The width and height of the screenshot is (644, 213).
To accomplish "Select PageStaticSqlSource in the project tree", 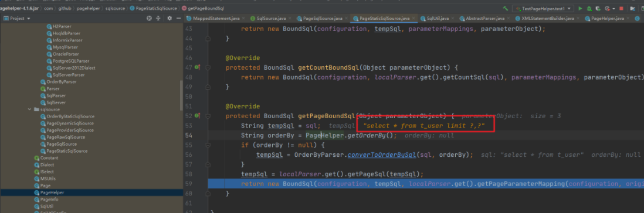I will (x=64, y=151).
